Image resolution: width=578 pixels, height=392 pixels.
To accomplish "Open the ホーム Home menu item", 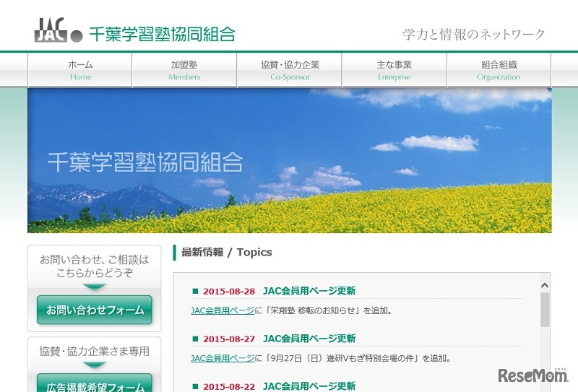I will [x=80, y=70].
